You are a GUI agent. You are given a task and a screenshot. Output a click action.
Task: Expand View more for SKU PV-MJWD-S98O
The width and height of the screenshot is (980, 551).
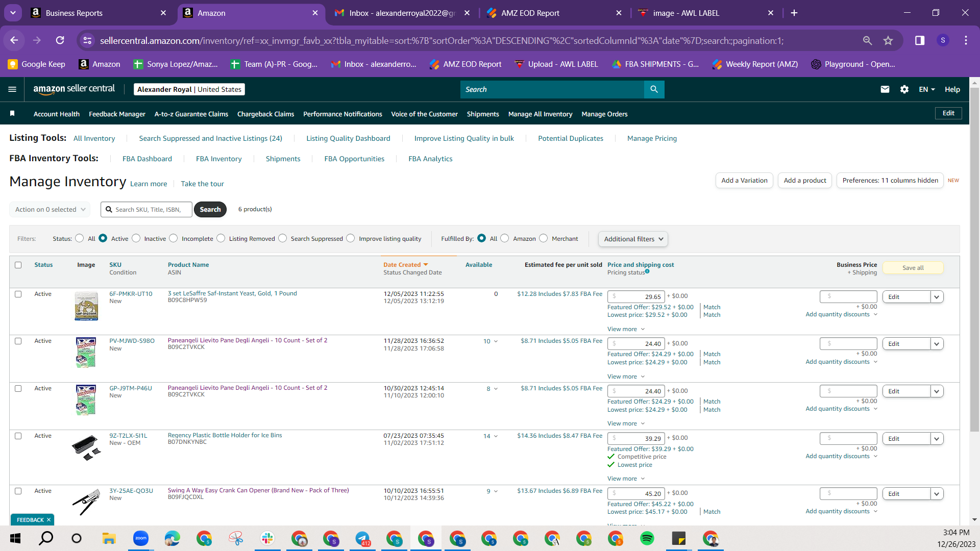(x=626, y=377)
